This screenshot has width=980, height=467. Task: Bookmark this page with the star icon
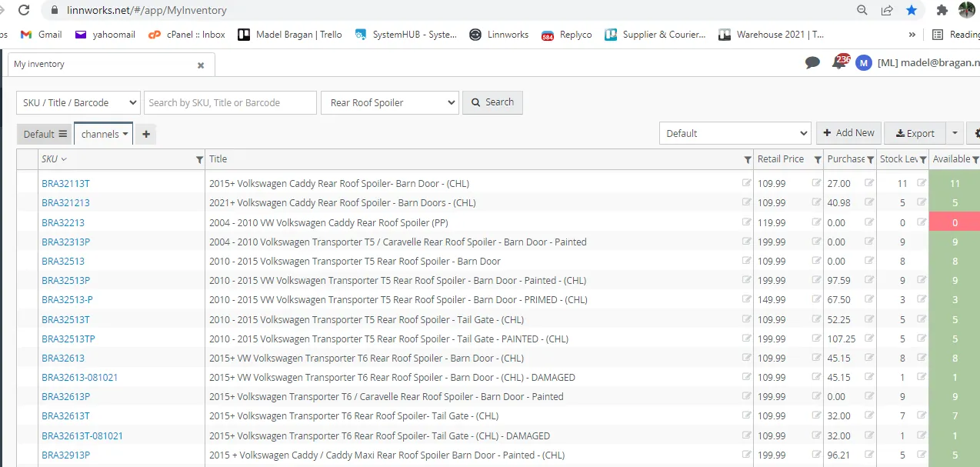click(912, 11)
